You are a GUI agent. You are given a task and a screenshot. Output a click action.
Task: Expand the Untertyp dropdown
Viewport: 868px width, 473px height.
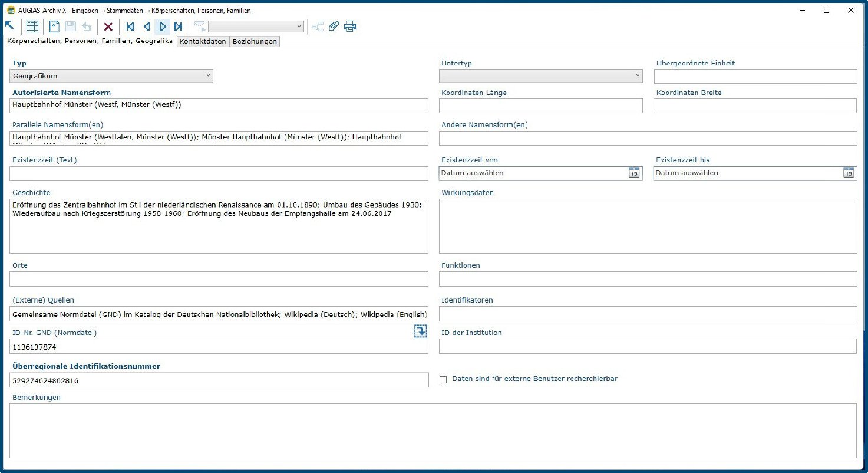click(540, 76)
